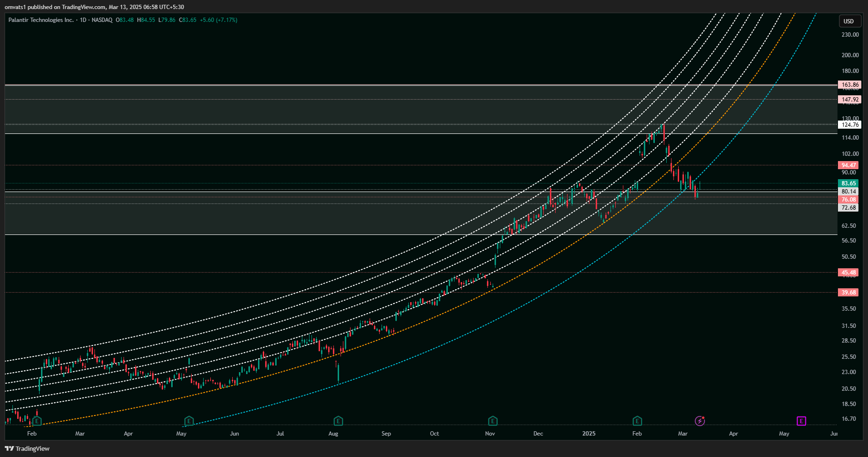Select the 45.48 price level label

coord(848,273)
